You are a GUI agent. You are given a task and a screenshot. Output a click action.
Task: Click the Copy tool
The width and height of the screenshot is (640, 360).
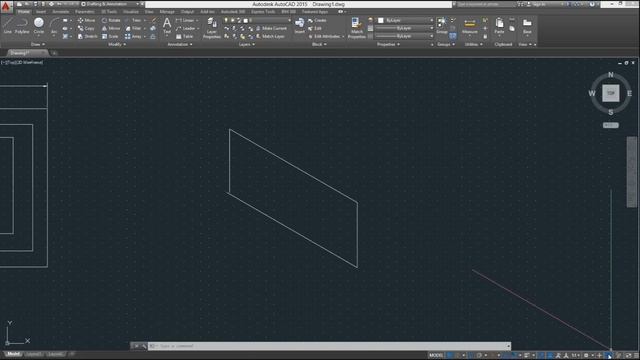pyautogui.click(x=86, y=28)
